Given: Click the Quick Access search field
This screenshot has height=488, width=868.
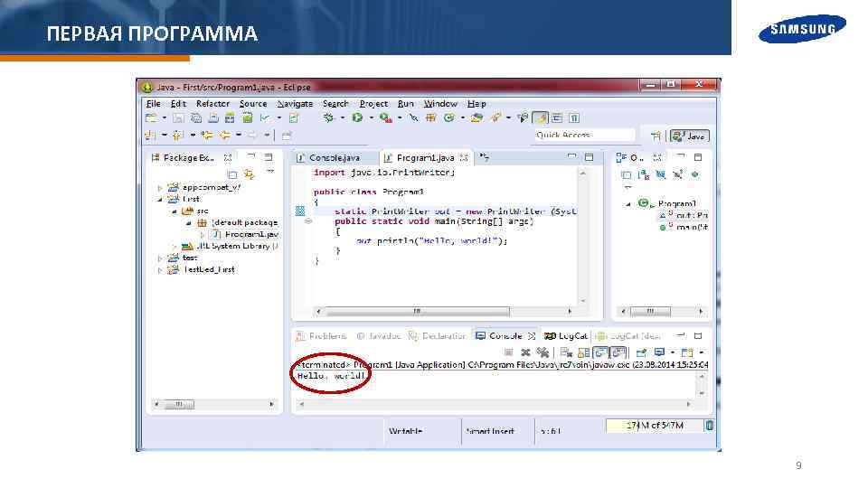Looking at the screenshot, I should [x=584, y=135].
